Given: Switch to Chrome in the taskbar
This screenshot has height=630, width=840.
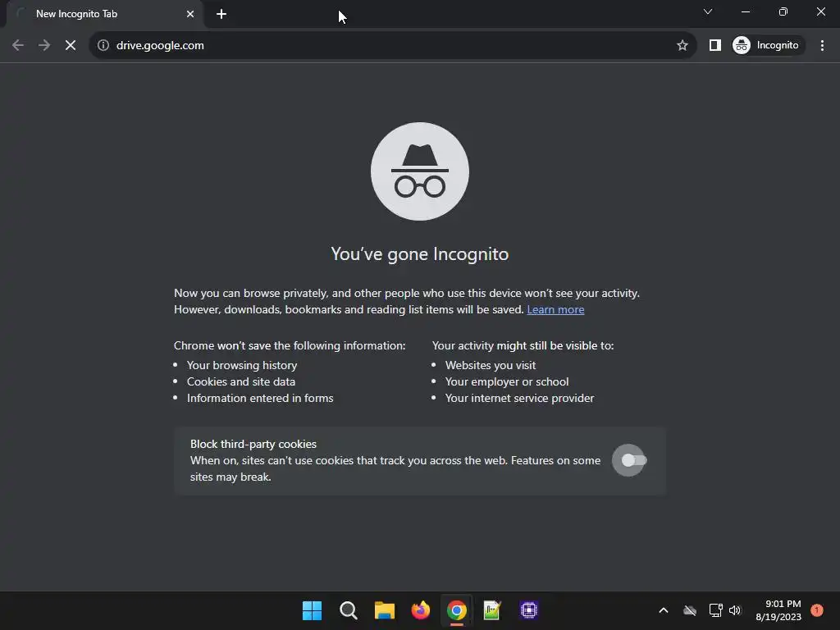Looking at the screenshot, I should coord(456,610).
